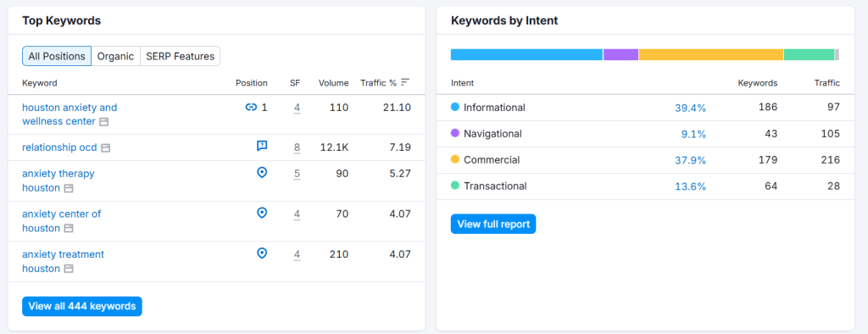Click blue Informational segment of intent bar
Viewport: 868px width, 334px height.
[526, 54]
